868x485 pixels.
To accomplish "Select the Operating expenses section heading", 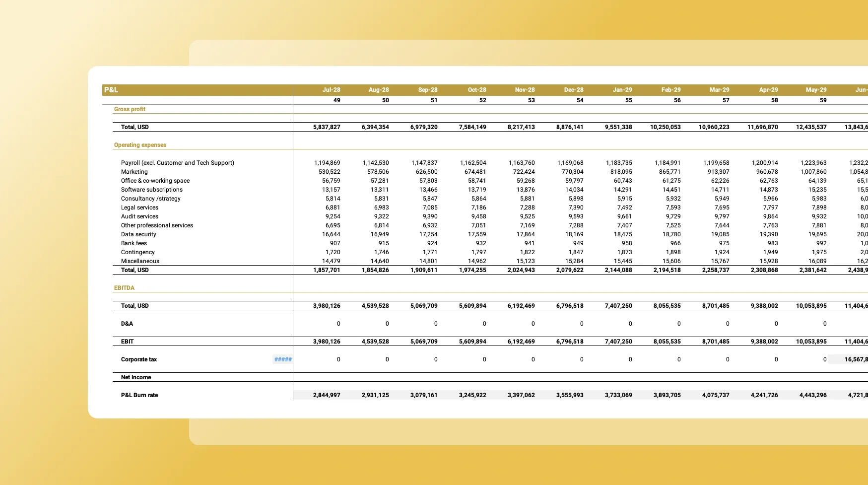I will [140, 145].
